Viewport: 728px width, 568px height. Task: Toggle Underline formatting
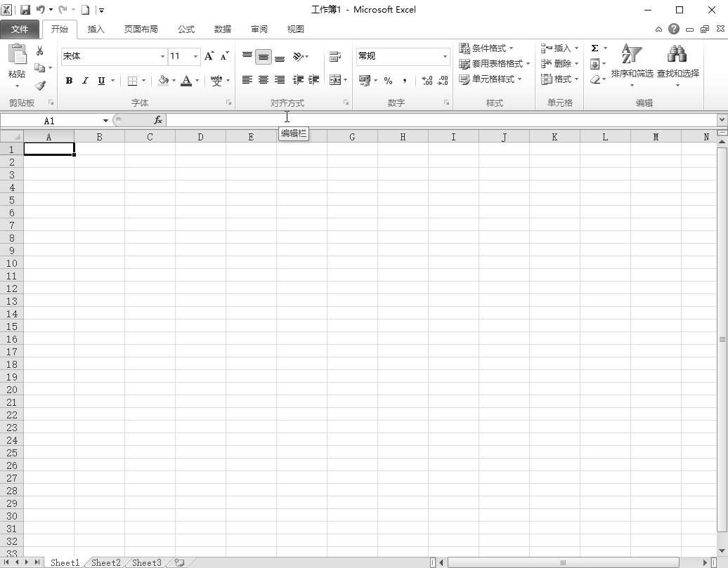pyautogui.click(x=101, y=81)
